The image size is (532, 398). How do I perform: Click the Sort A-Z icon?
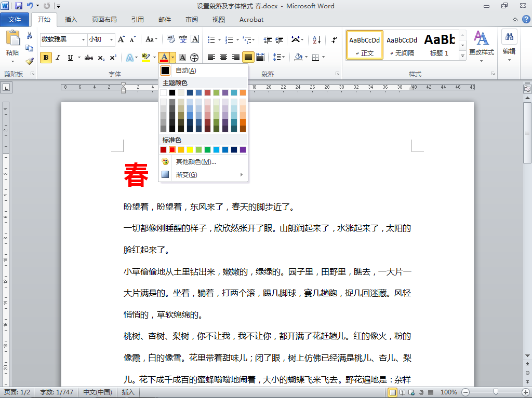[x=316, y=39]
